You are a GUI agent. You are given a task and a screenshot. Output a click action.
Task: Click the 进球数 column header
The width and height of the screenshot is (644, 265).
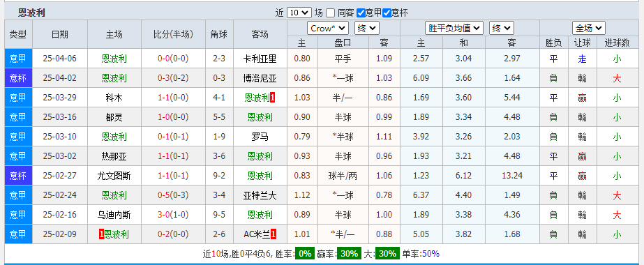617,43
